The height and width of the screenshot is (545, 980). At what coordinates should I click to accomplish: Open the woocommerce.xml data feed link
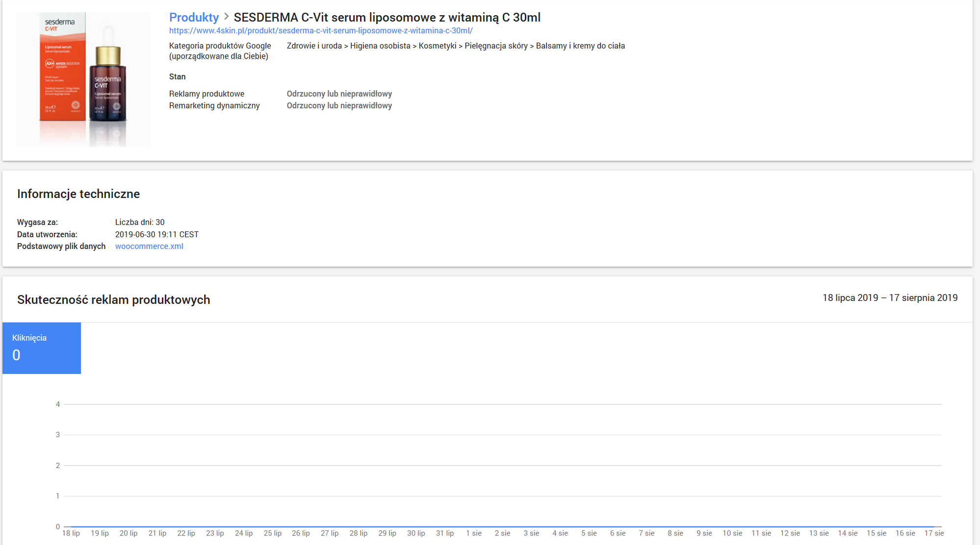tap(149, 246)
